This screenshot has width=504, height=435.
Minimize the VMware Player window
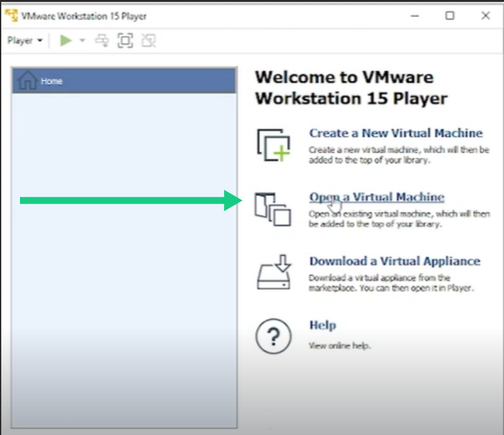(415, 16)
